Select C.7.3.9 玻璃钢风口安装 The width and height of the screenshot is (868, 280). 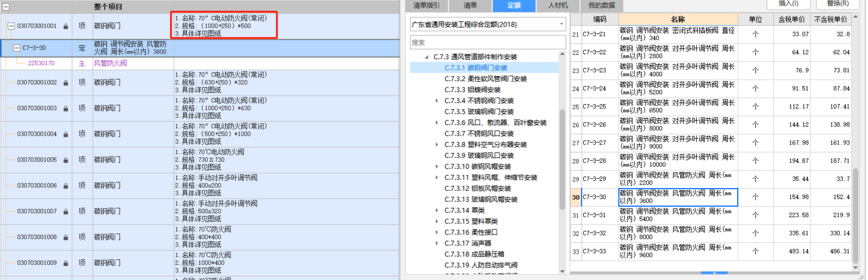[479, 156]
